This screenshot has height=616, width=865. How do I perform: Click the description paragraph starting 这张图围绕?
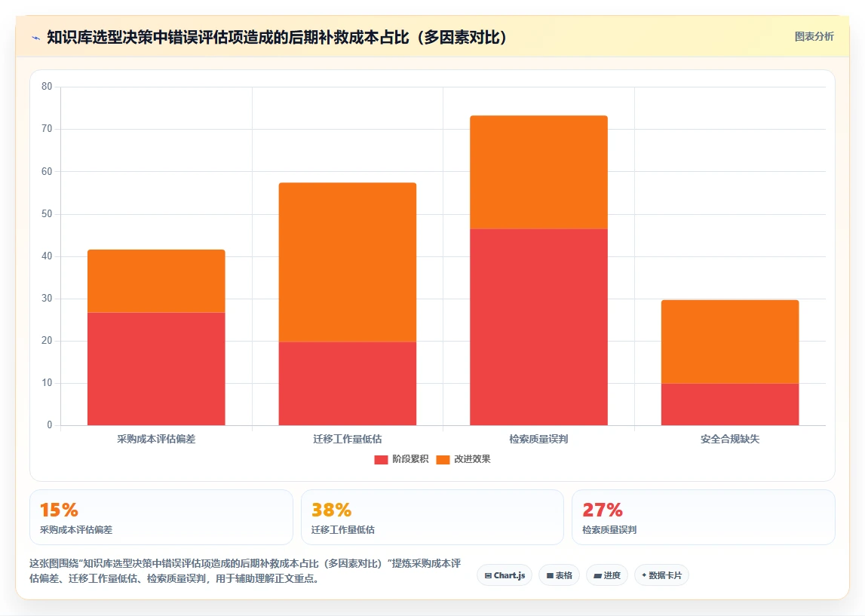click(x=245, y=571)
